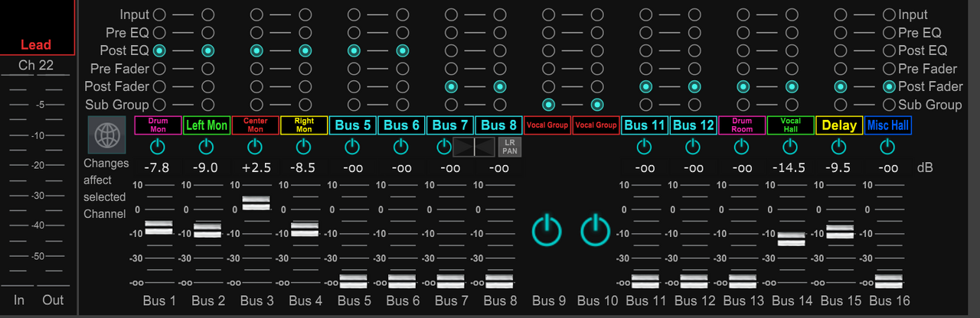Click the Misc Hall bus label
Screen dimensions: 980x318
coord(888,125)
